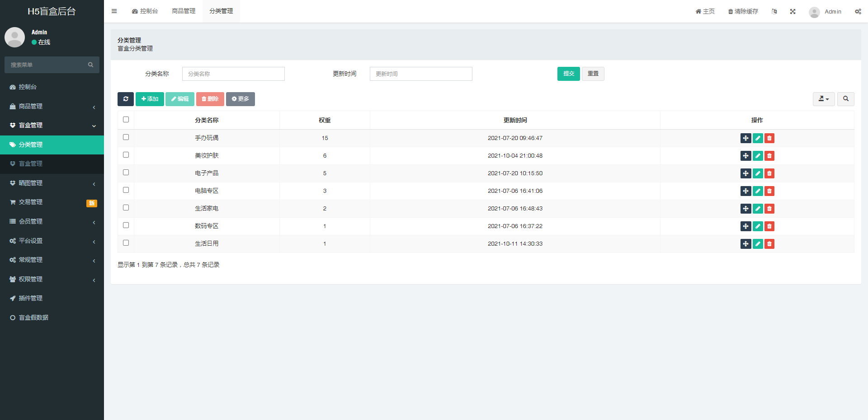
Task: Open the export format dropdown above the table
Action: [x=823, y=99]
